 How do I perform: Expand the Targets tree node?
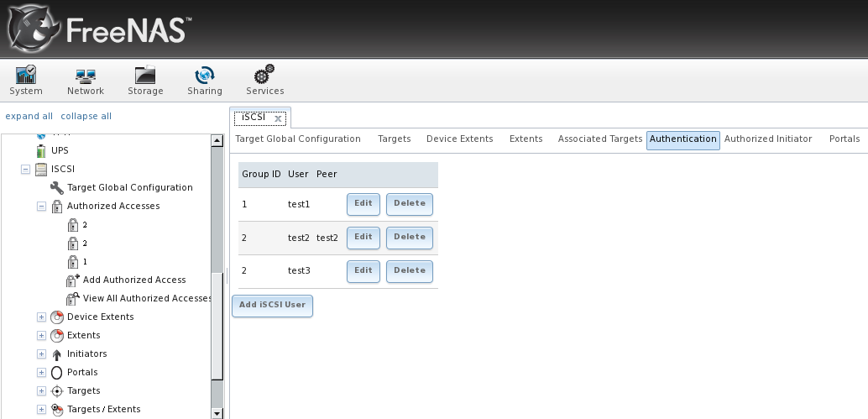[x=41, y=390]
